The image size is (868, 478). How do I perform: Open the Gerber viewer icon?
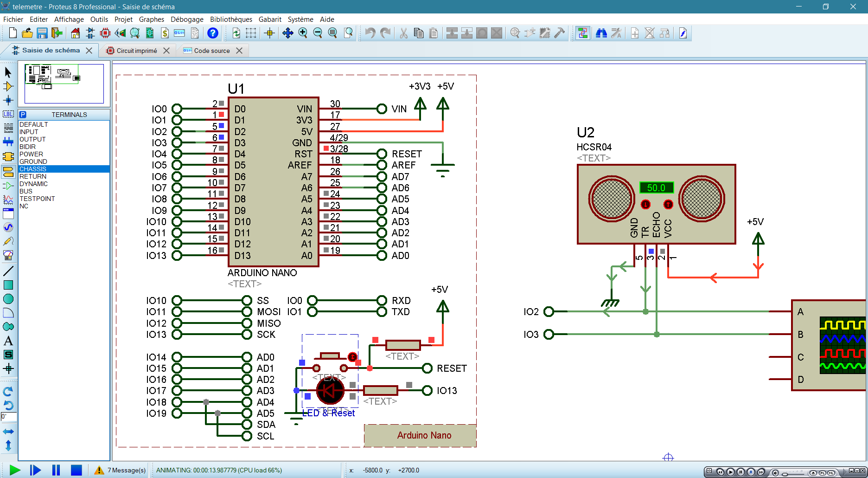pyautogui.click(x=135, y=33)
